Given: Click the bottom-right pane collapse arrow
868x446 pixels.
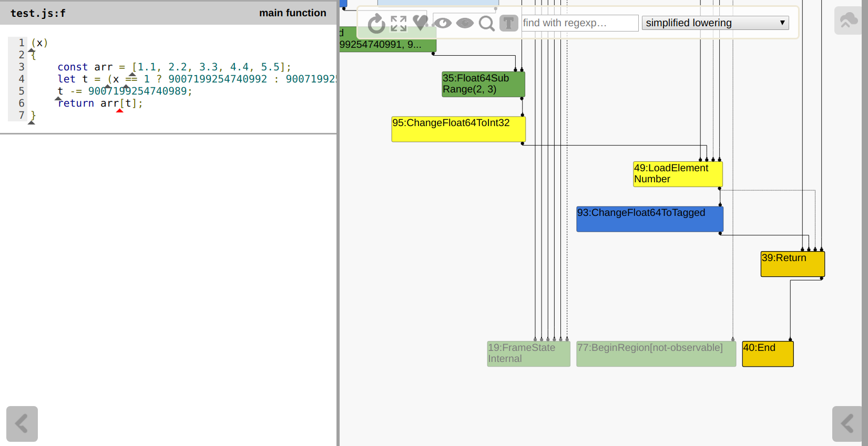Looking at the screenshot, I should click(847, 423).
